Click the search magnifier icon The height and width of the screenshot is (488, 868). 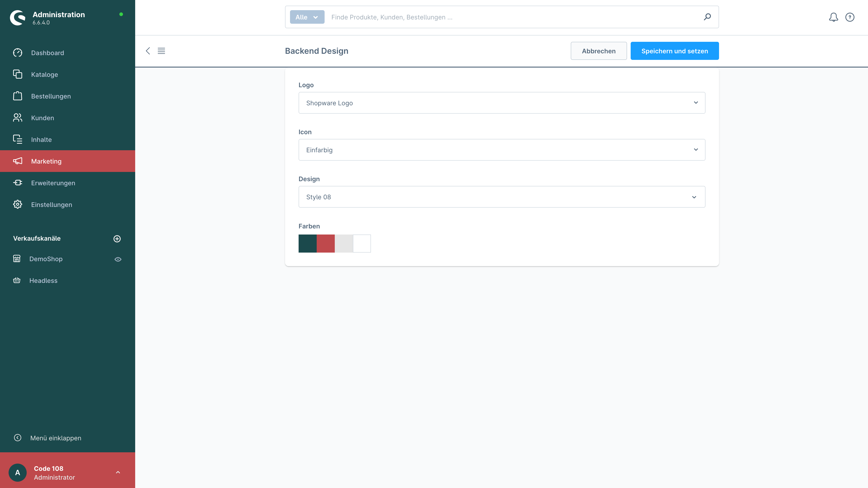707,17
